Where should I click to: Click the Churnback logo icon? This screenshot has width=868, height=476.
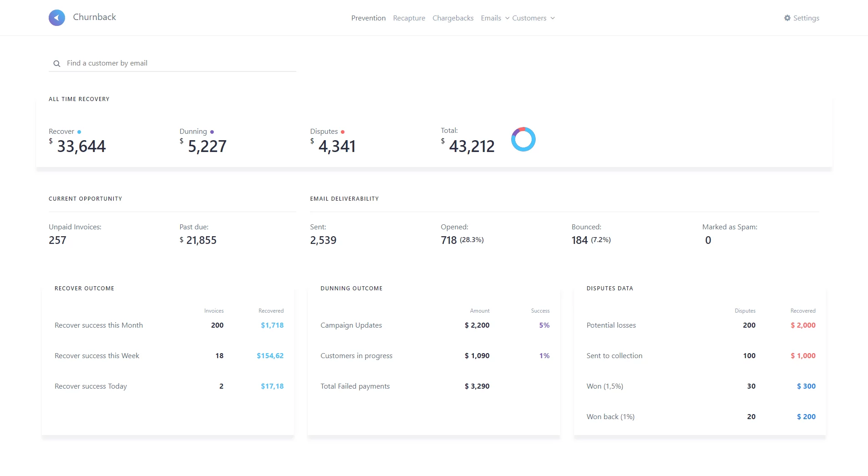coord(57,18)
